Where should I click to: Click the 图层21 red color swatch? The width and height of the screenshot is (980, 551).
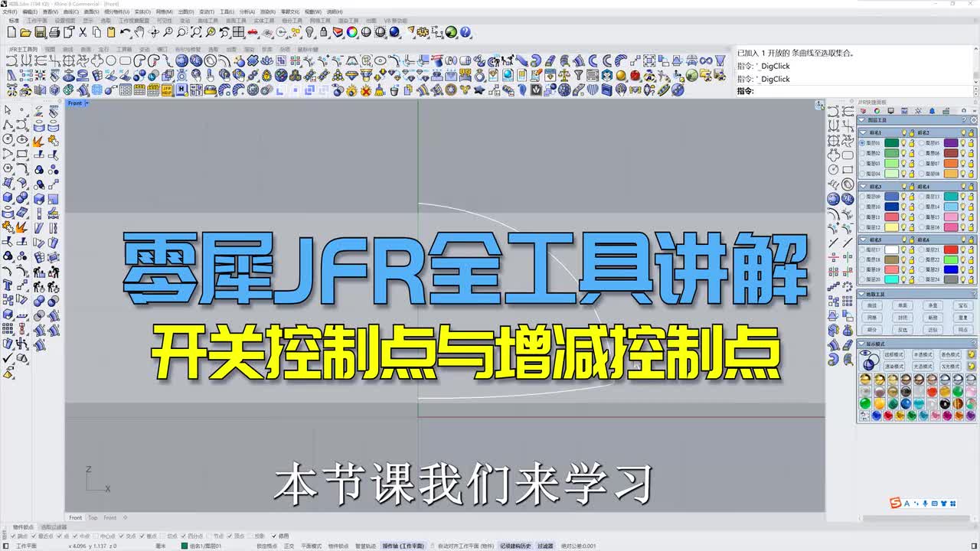[951, 249]
